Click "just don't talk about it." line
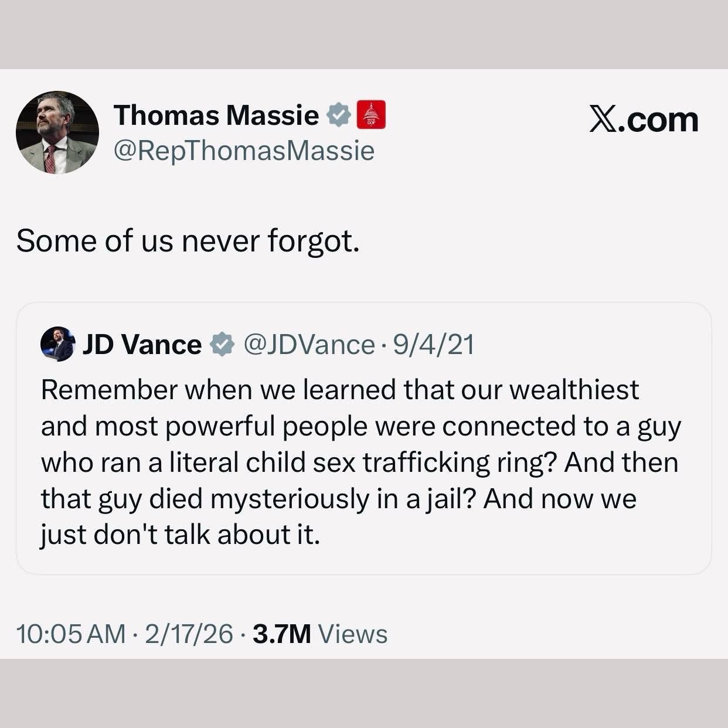Screen dimensions: 728x728 pyautogui.click(x=181, y=534)
